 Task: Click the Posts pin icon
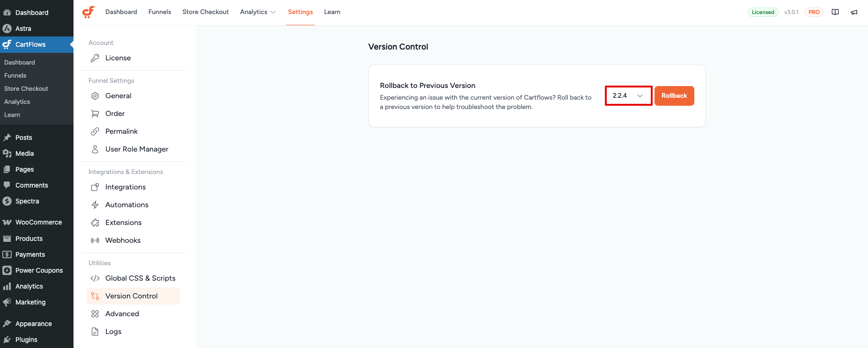point(7,138)
